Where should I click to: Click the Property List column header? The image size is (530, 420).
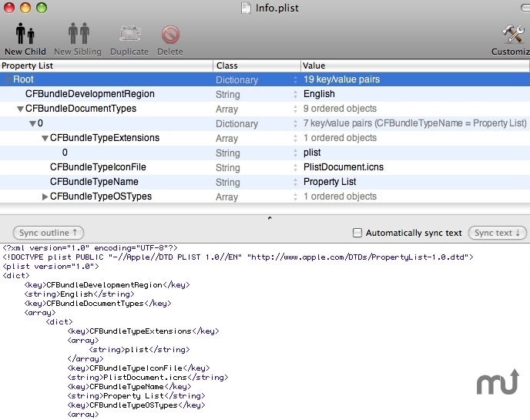tap(106, 66)
